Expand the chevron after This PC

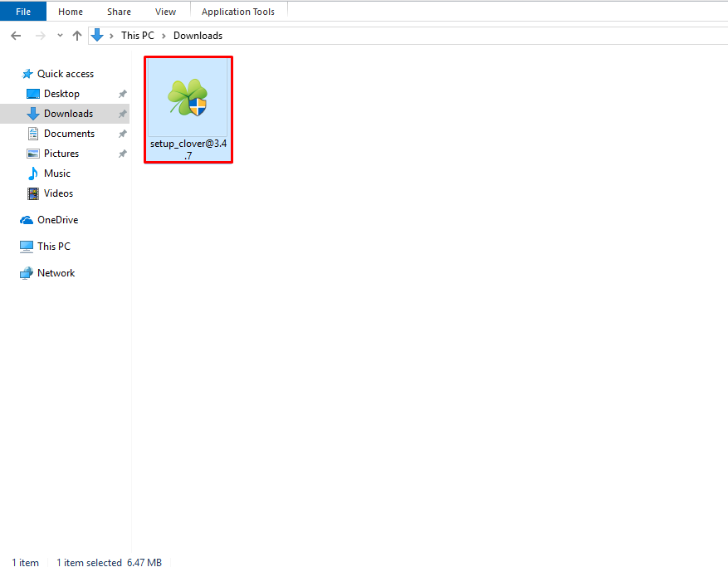pyautogui.click(x=164, y=36)
